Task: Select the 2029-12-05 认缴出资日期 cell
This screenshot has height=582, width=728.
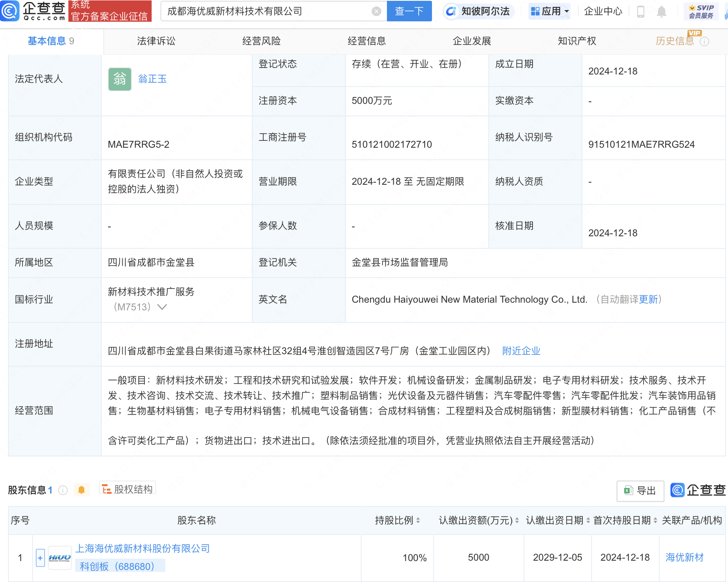Action: 557,557
